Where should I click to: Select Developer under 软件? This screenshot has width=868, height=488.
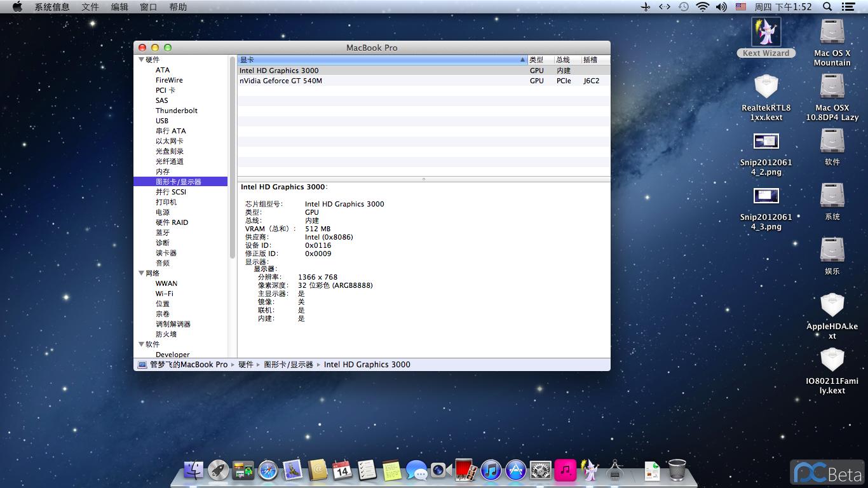(x=173, y=354)
